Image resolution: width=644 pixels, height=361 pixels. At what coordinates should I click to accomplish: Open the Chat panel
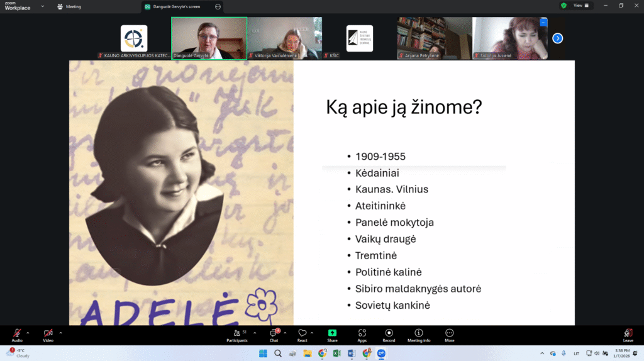[274, 334]
